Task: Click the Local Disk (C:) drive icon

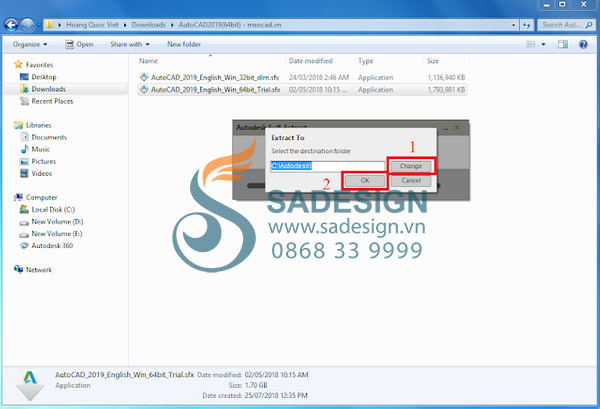Action: coord(24,209)
